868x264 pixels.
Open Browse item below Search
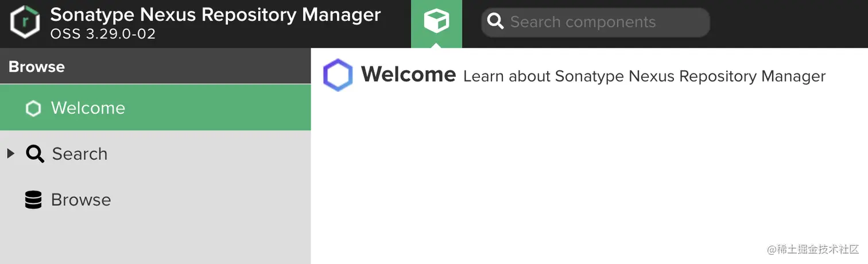pyautogui.click(x=156, y=200)
